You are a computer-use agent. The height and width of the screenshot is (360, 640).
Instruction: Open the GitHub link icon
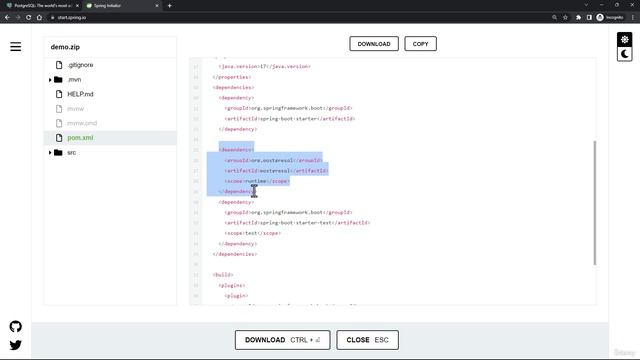[x=16, y=327]
